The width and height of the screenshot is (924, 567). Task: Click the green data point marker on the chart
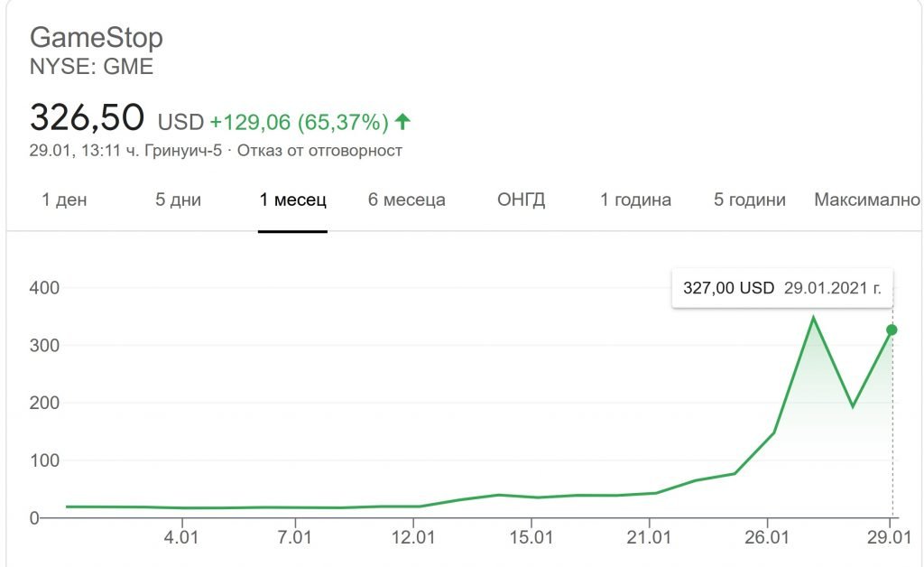click(892, 330)
